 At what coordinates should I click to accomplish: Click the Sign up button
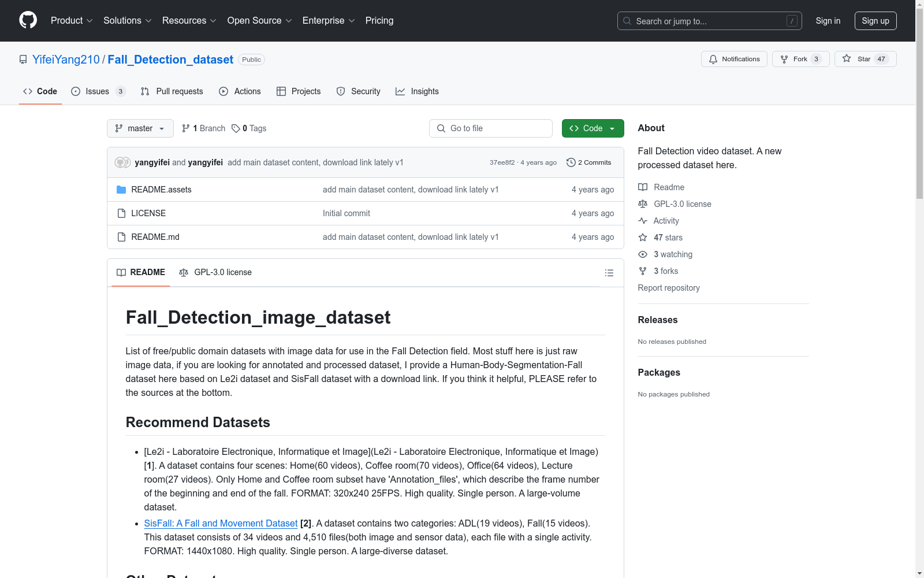pyautogui.click(x=875, y=21)
